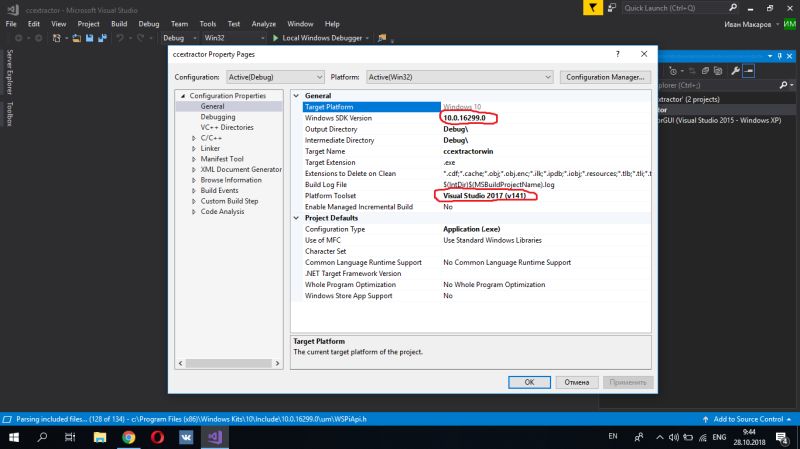Open the Debug solution configuration dropdown in toolbar
800x449 pixels.
[180, 38]
